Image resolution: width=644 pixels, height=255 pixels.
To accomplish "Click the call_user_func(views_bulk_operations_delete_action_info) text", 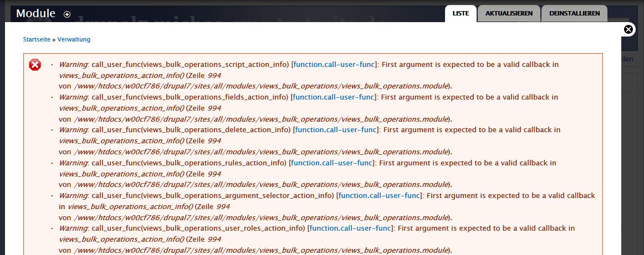I will (191, 129).
